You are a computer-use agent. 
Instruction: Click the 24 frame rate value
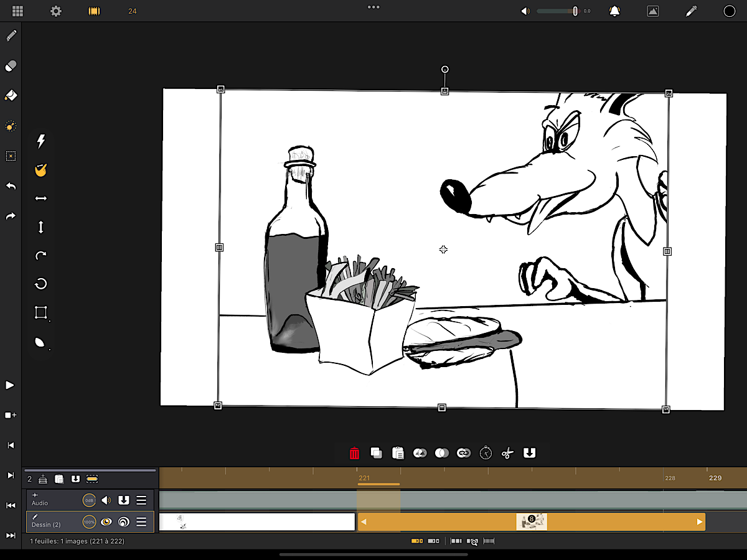coord(133,11)
